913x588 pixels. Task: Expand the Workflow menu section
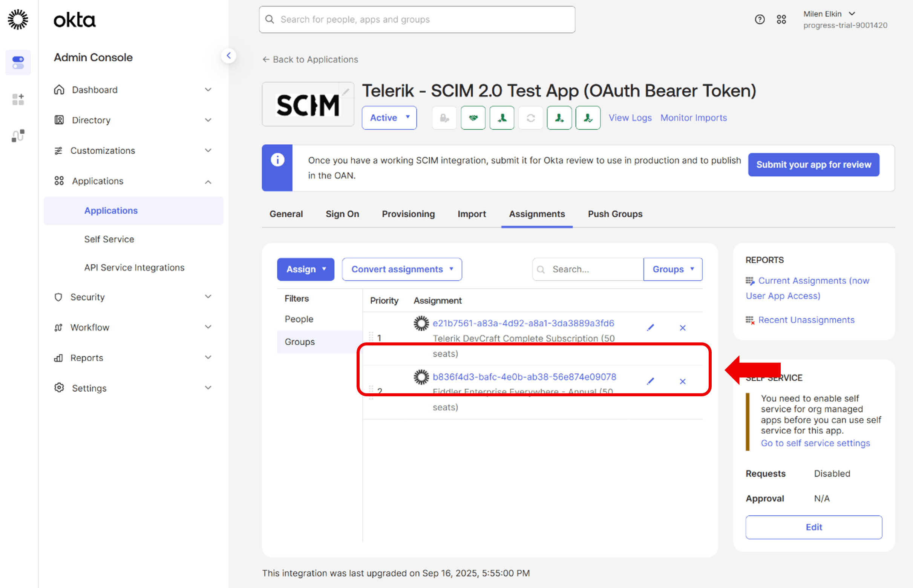pyautogui.click(x=133, y=327)
